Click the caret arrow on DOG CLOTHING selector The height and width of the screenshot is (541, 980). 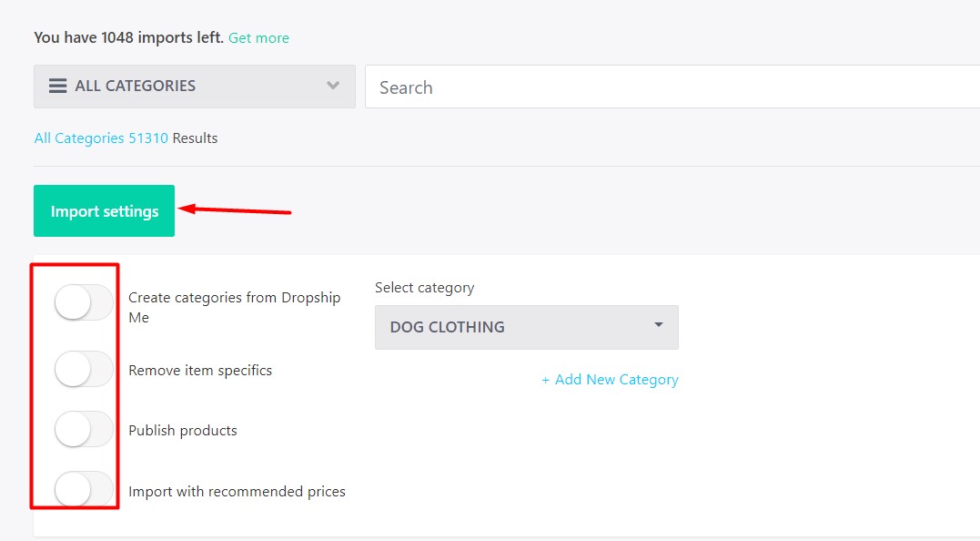(x=659, y=325)
